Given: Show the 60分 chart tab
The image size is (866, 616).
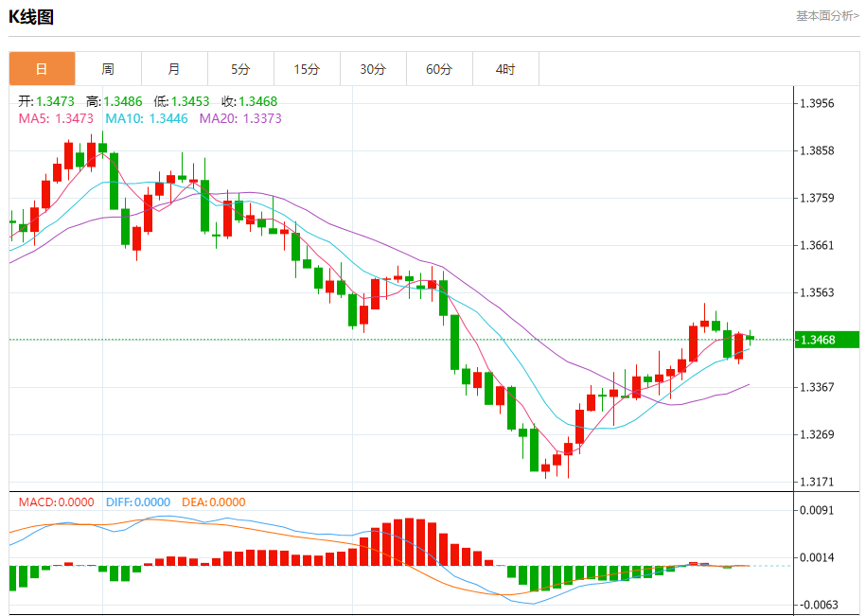Looking at the screenshot, I should coord(439,69).
